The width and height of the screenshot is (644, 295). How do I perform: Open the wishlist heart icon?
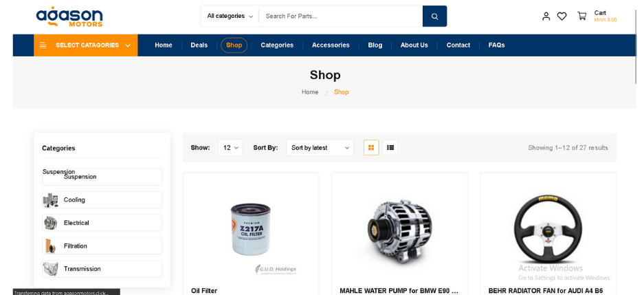tap(562, 17)
